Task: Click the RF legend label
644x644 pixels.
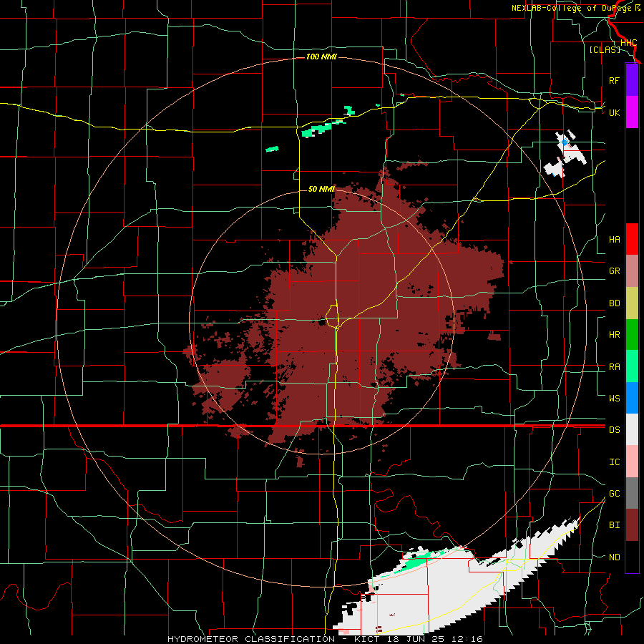Action: (614, 80)
